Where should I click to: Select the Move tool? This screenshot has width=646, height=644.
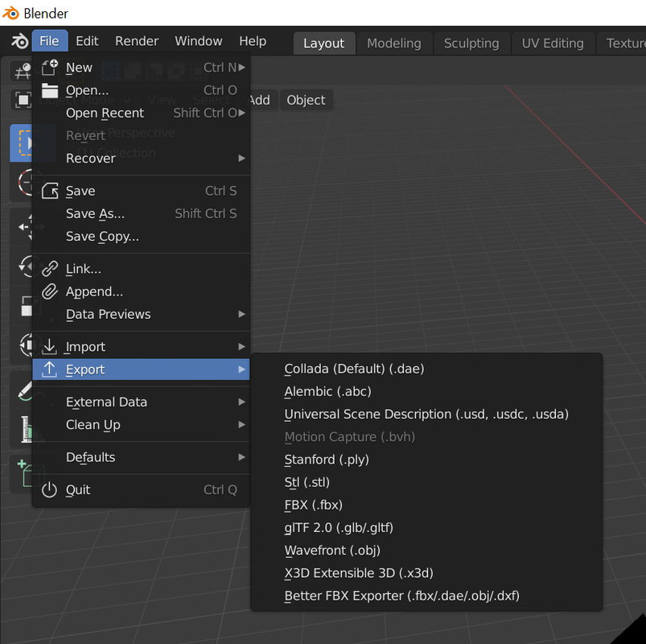tap(24, 226)
